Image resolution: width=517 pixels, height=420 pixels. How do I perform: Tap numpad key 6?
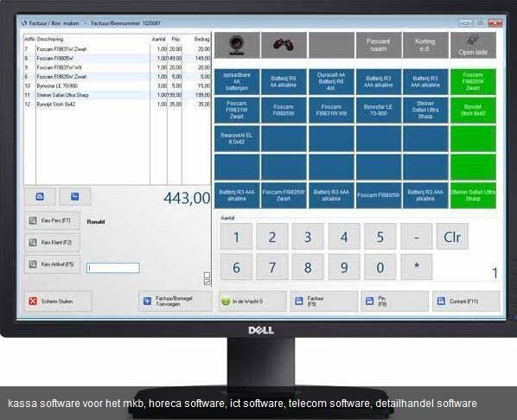236,267
